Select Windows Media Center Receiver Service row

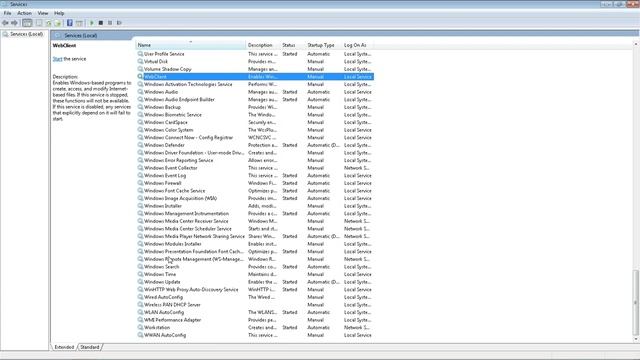point(255,221)
